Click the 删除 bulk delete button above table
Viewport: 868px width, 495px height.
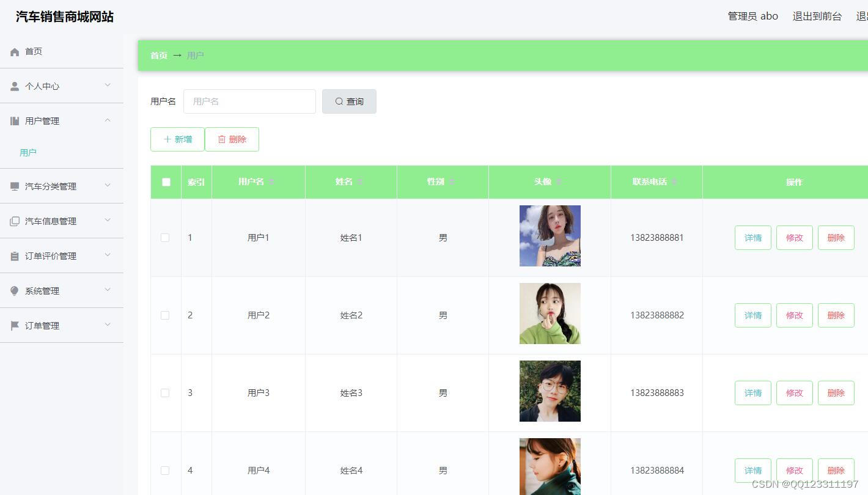click(232, 139)
